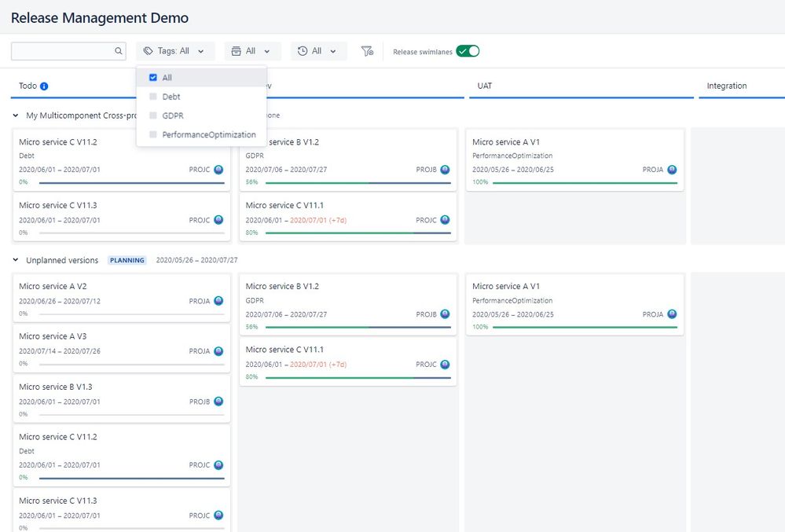Open the Tags: All dropdown
This screenshot has width=785, height=532.
click(x=175, y=51)
